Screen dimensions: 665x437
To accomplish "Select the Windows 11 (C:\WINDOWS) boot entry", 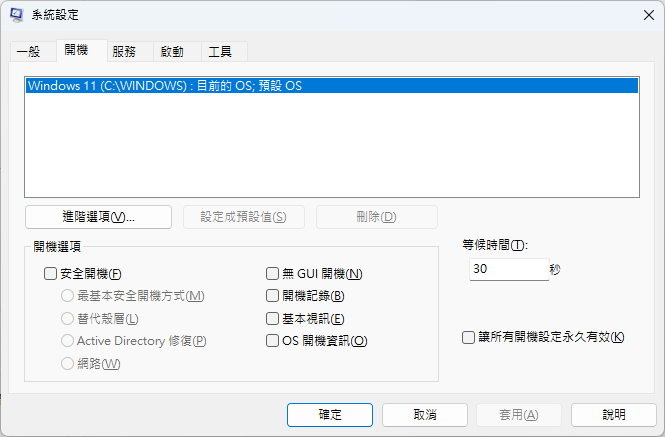I will (332, 86).
